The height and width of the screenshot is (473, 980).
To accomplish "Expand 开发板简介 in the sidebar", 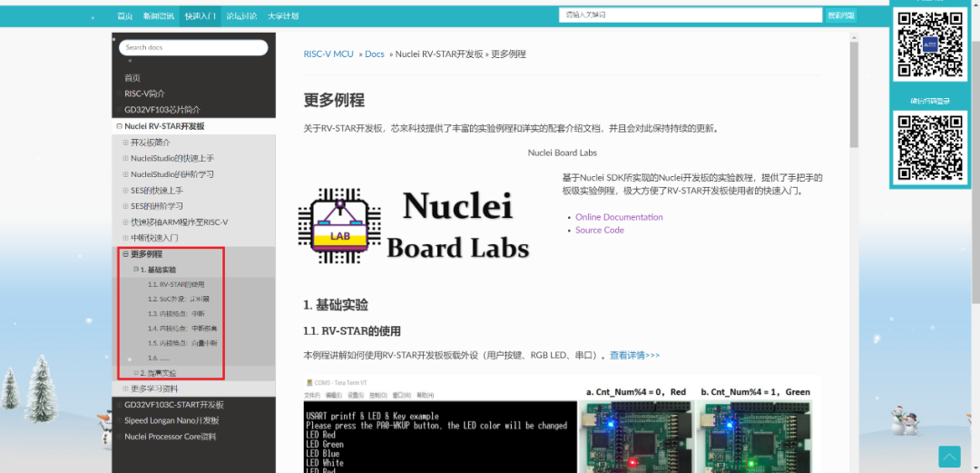I will click(125, 143).
